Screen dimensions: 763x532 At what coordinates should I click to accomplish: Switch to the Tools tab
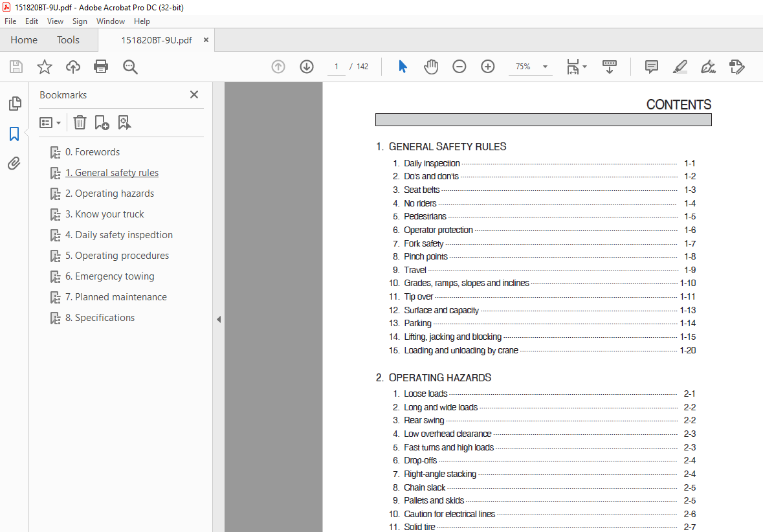[68, 40]
